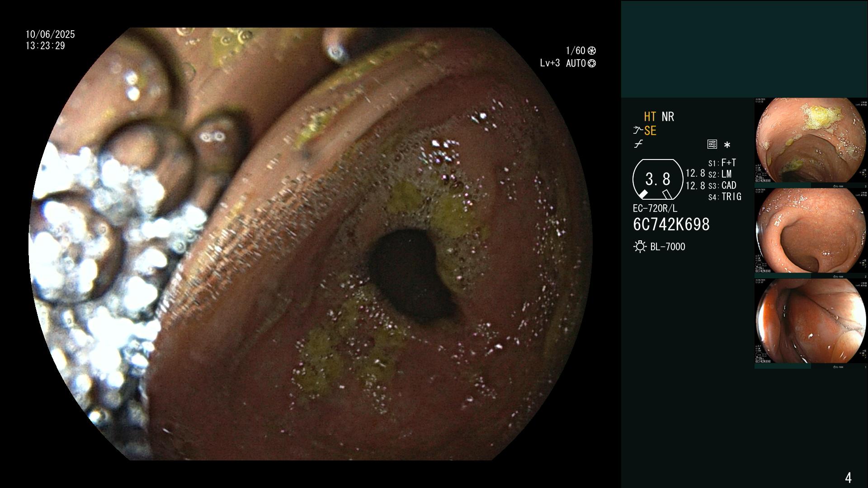Select the S3: CAD switch assignment
This screenshot has width=868, height=488.
722,185
